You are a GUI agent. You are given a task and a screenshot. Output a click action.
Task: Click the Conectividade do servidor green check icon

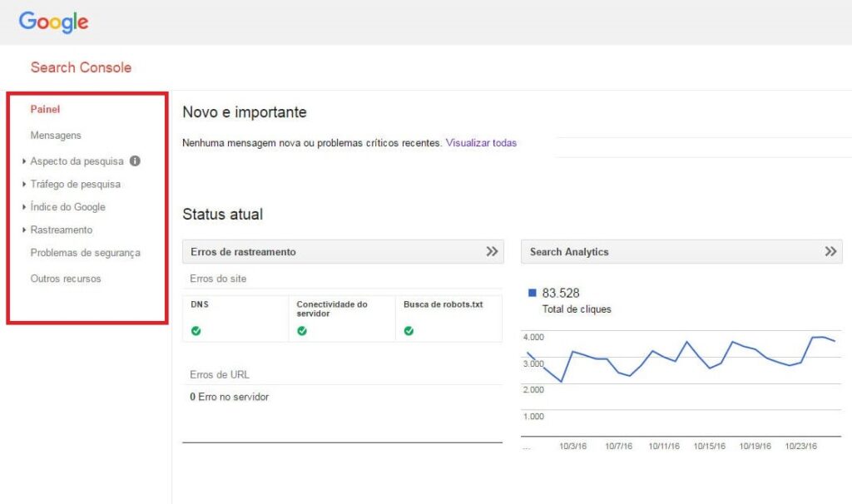tap(300, 331)
